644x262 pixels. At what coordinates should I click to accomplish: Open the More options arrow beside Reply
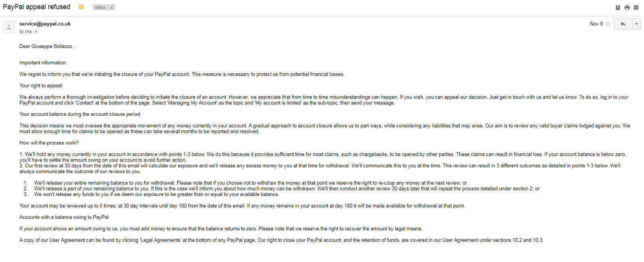[x=636, y=24]
